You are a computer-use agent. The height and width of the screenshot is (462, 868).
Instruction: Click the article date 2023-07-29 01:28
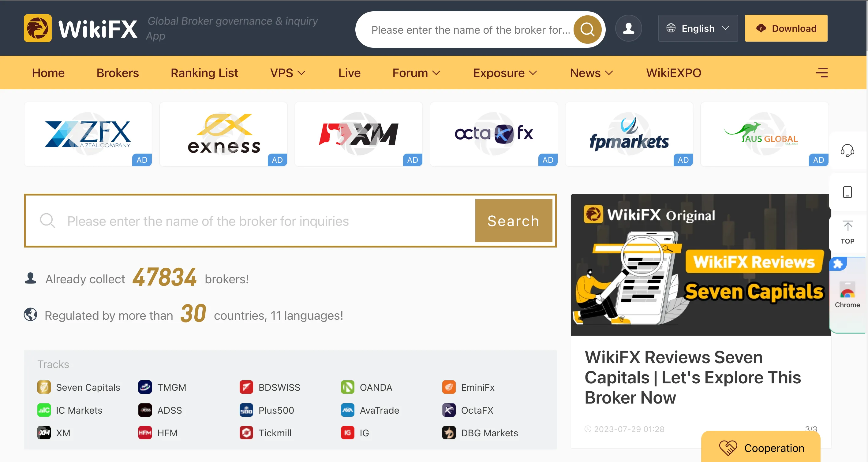tap(629, 429)
